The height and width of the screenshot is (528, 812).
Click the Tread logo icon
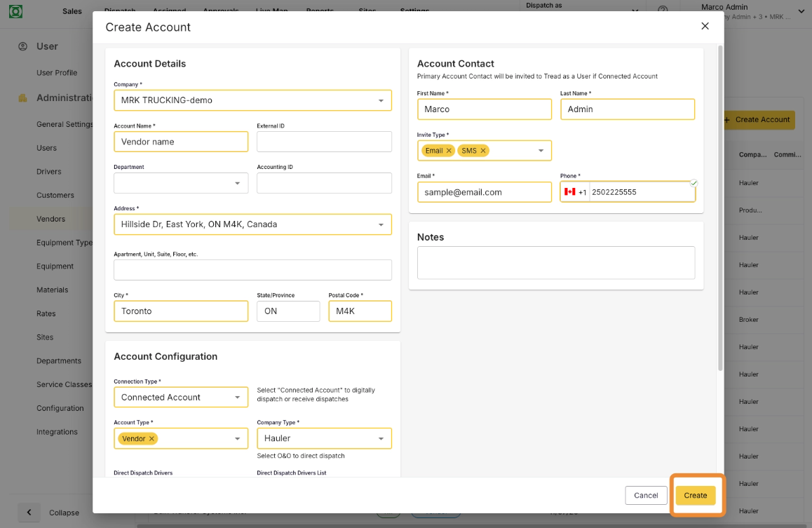15,11
